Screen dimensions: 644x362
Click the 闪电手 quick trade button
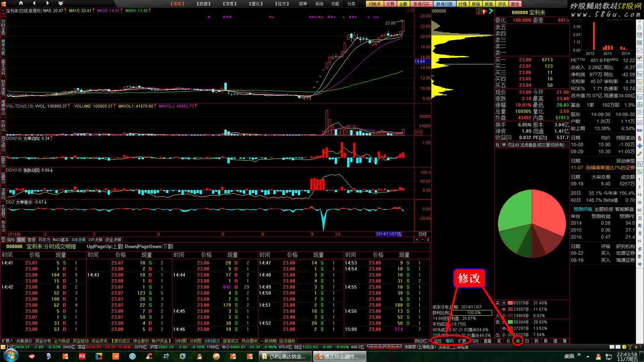tap(375, 4)
